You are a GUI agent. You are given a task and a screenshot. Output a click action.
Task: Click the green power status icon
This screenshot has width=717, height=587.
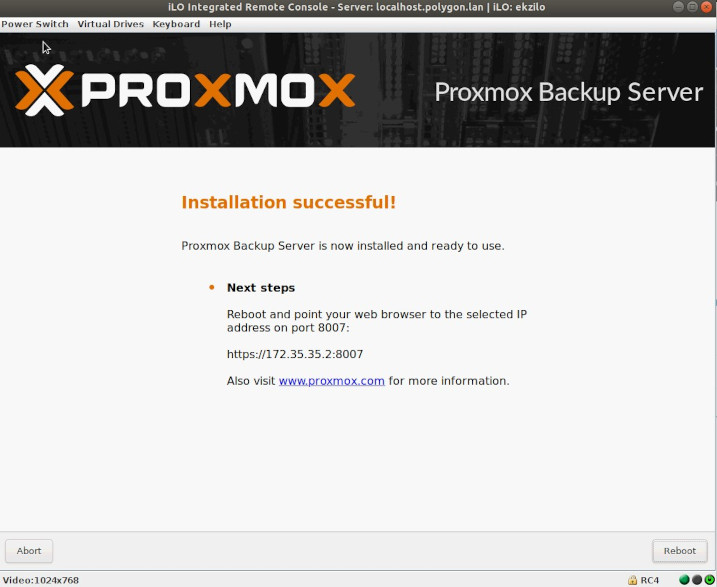pos(709,580)
